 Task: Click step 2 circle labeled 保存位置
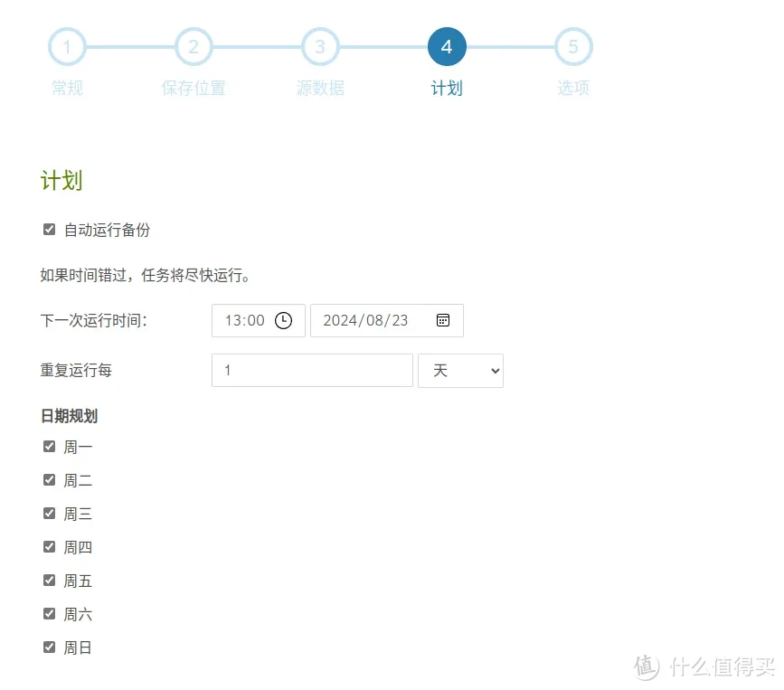(x=194, y=46)
